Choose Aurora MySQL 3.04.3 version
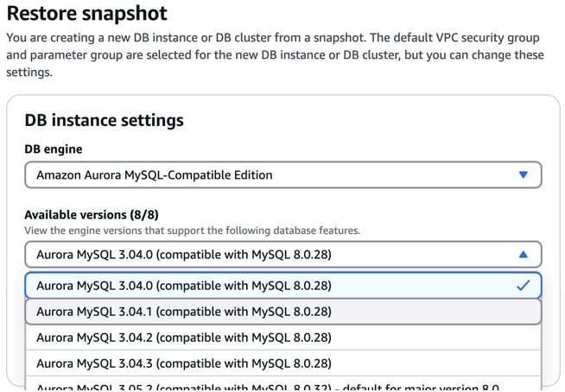Image resolution: width=565 pixels, height=392 pixels. (x=184, y=363)
